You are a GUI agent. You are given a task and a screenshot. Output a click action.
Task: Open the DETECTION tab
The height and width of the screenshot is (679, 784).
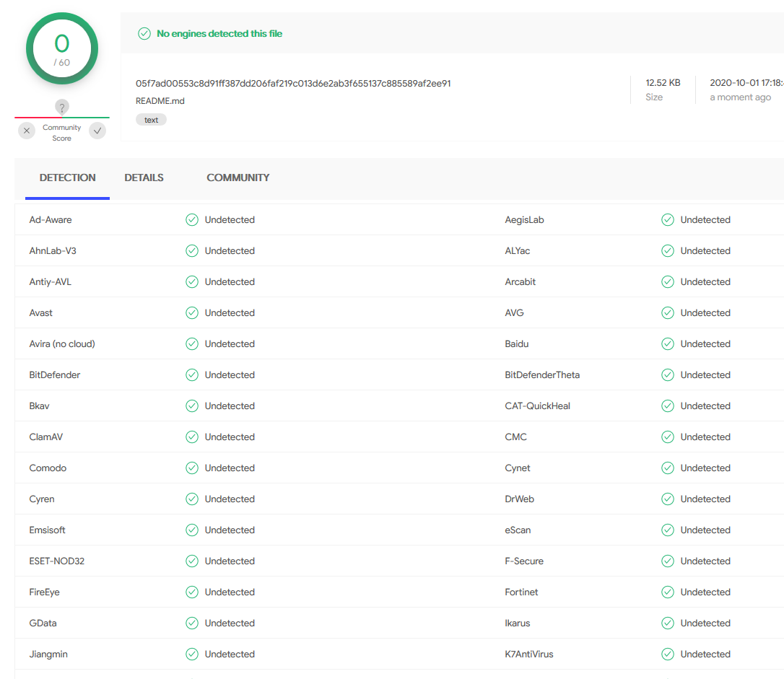[x=68, y=178]
